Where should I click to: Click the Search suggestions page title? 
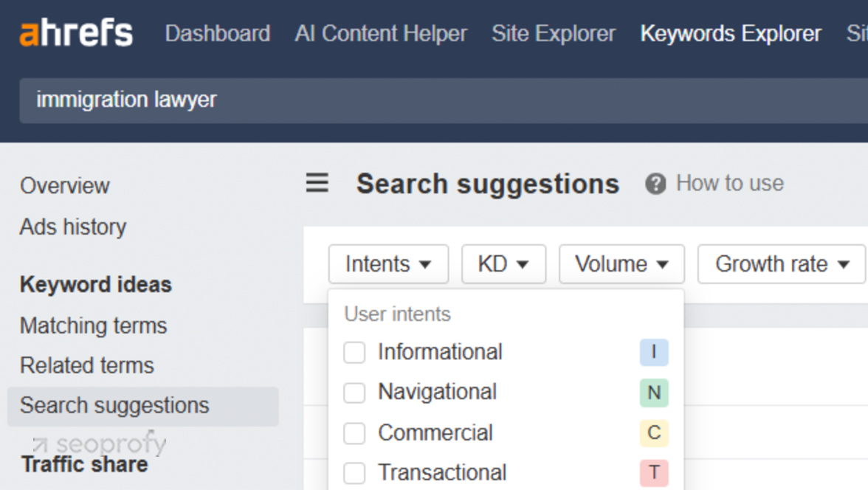coord(488,184)
